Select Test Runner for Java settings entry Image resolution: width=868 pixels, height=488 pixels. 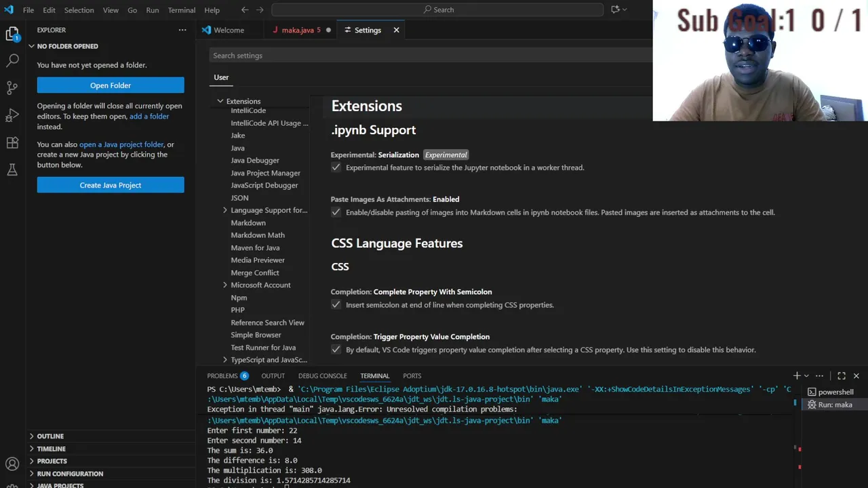[263, 348]
